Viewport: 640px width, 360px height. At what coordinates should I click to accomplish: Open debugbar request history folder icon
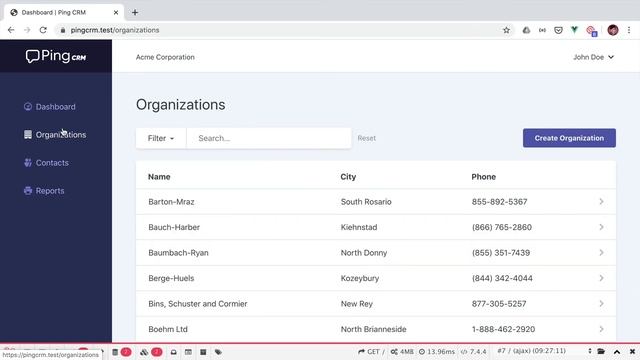[601, 351]
